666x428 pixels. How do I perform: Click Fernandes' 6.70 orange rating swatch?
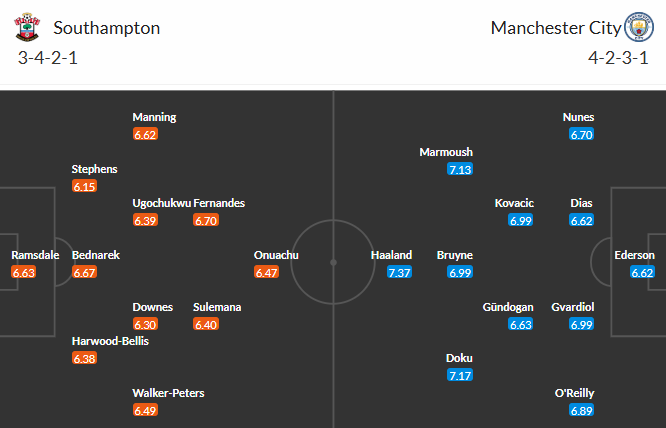pos(206,220)
